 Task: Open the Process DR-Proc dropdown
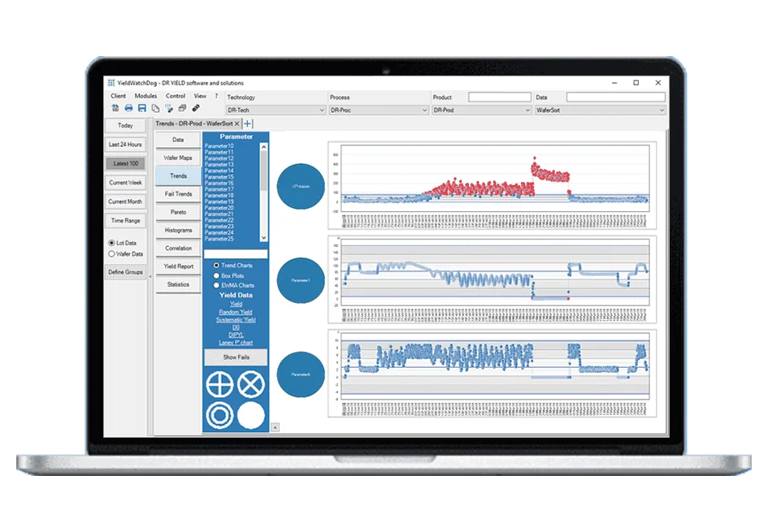point(379,110)
